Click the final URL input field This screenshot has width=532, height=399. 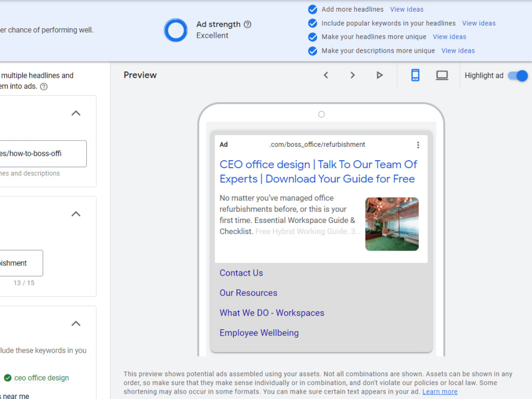[x=43, y=154]
